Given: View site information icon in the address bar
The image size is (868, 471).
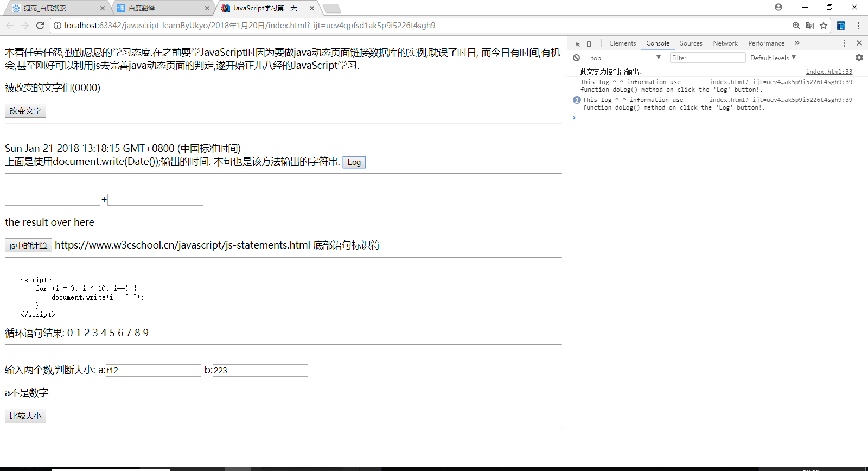Looking at the screenshot, I should [x=58, y=26].
